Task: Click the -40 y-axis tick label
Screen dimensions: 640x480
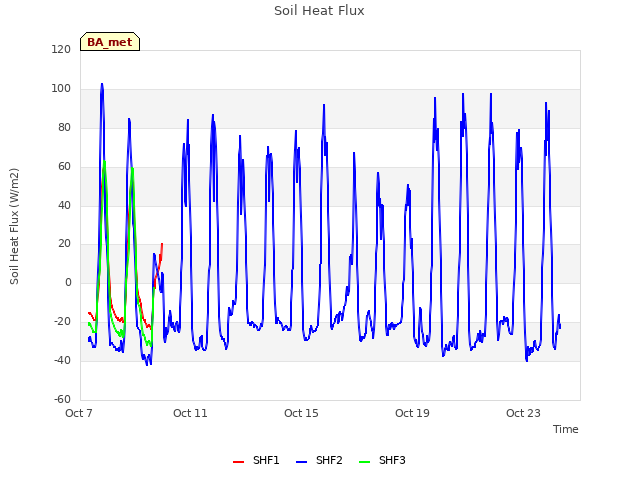Action: pyautogui.click(x=62, y=360)
